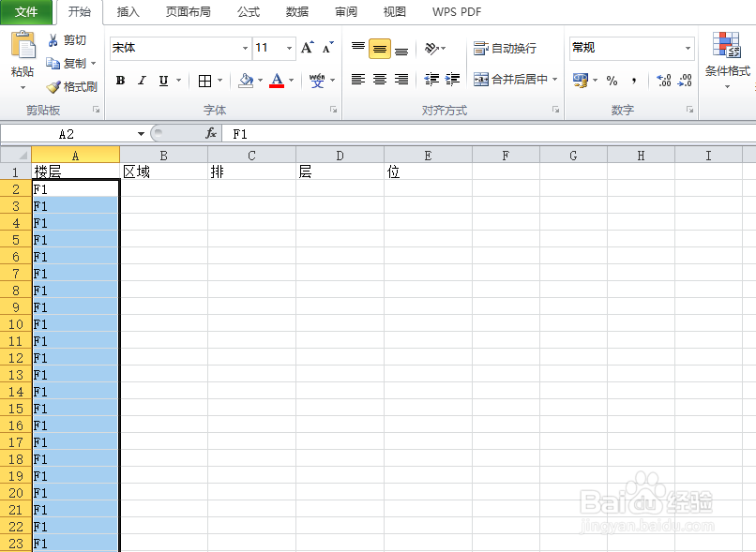Select cell B1 containing 区域
The height and width of the screenshot is (552, 756).
[163, 172]
